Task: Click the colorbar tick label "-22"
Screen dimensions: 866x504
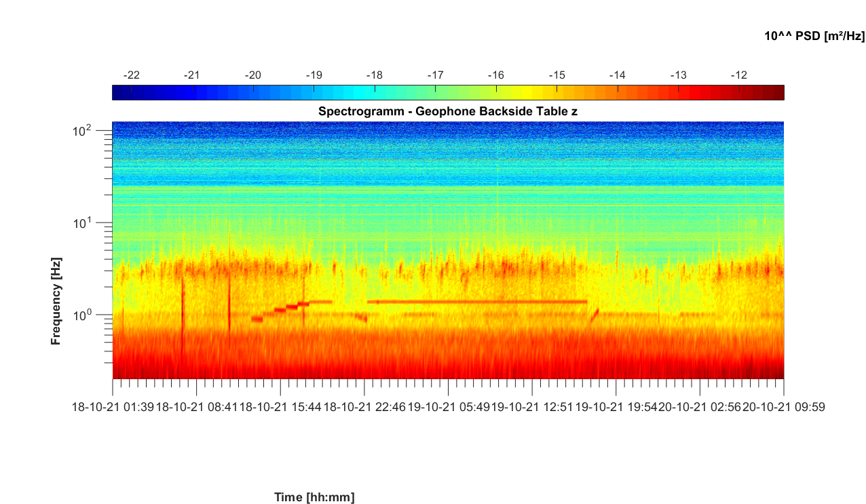Action: pos(131,75)
